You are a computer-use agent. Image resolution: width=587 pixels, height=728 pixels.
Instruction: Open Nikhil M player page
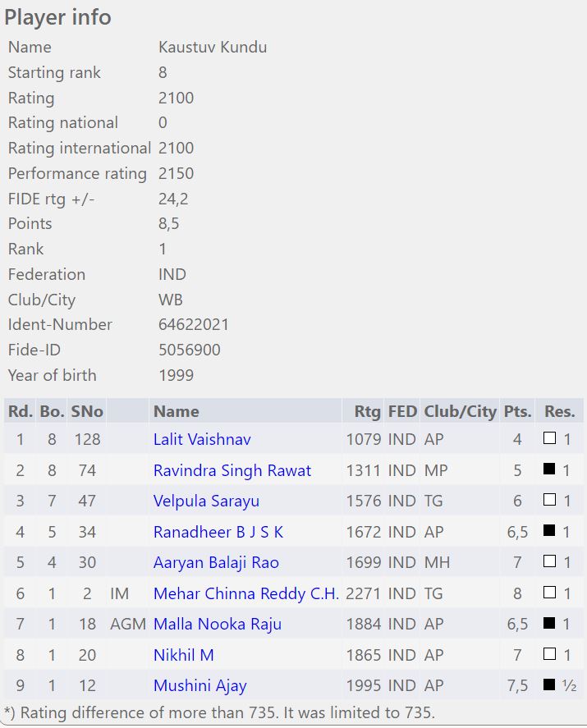(x=183, y=655)
